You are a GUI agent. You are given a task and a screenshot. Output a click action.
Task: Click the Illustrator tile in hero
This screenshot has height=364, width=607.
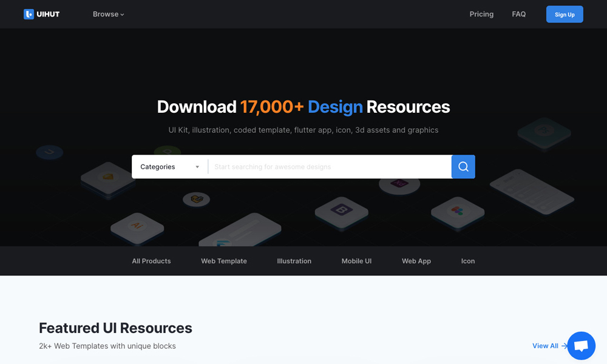pyautogui.click(x=137, y=226)
